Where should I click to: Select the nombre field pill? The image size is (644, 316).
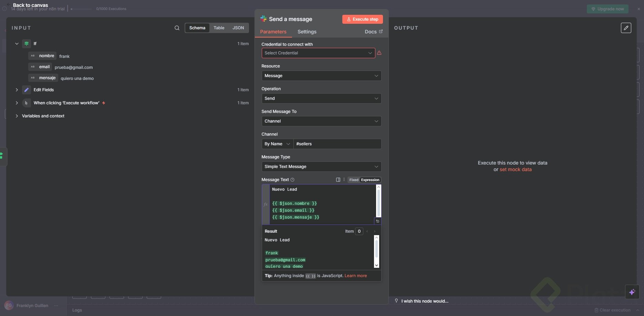(42, 56)
